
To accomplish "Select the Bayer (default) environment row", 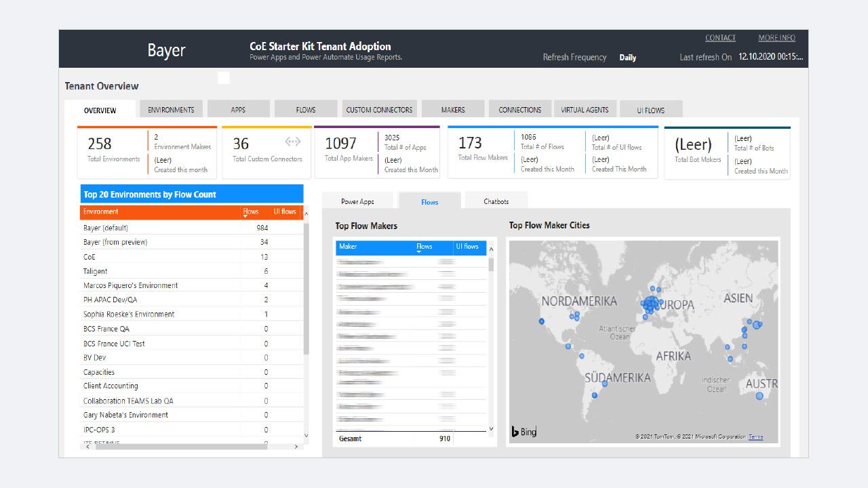I will [x=191, y=228].
